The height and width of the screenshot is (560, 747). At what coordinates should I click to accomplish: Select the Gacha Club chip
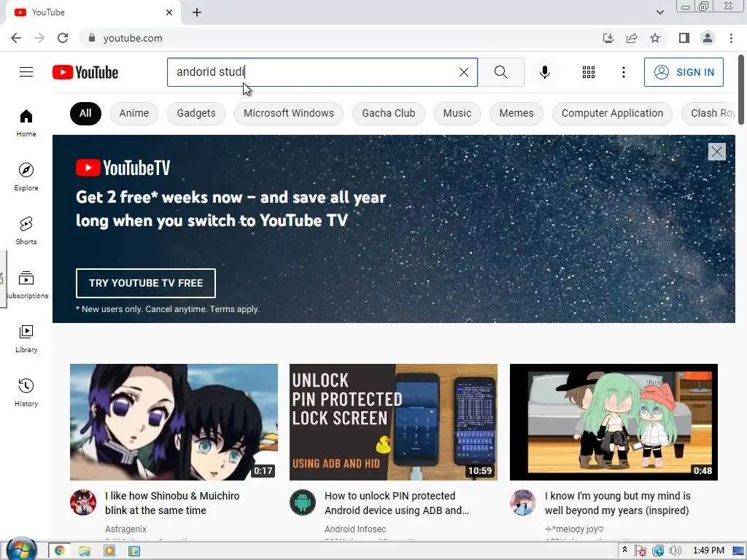388,113
